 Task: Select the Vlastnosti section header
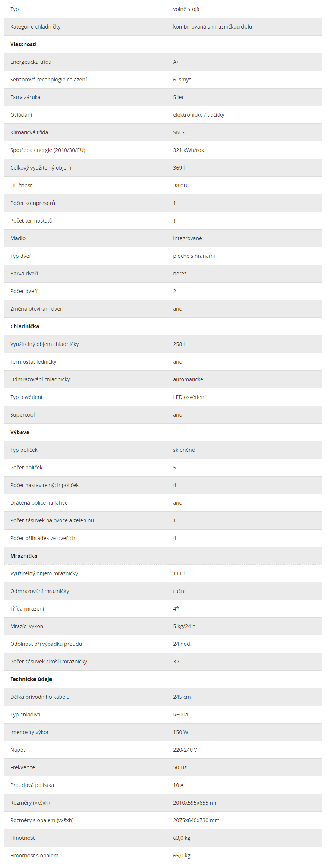[23, 44]
